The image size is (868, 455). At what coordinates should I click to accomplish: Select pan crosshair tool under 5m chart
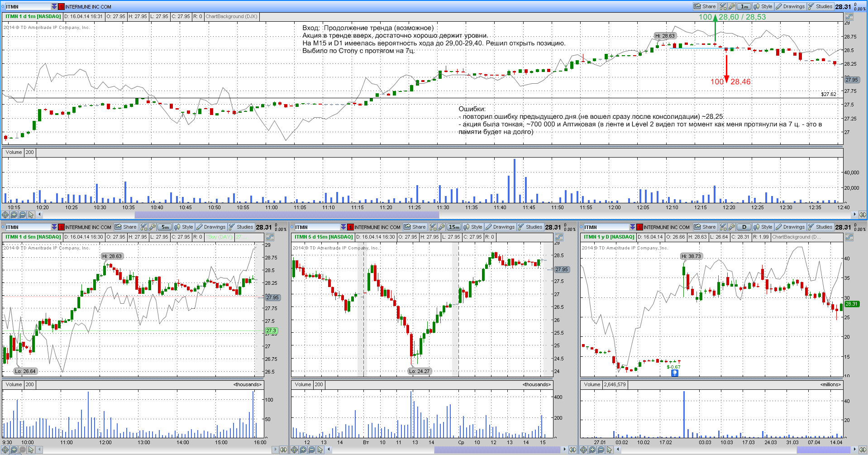pyautogui.click(x=5, y=450)
